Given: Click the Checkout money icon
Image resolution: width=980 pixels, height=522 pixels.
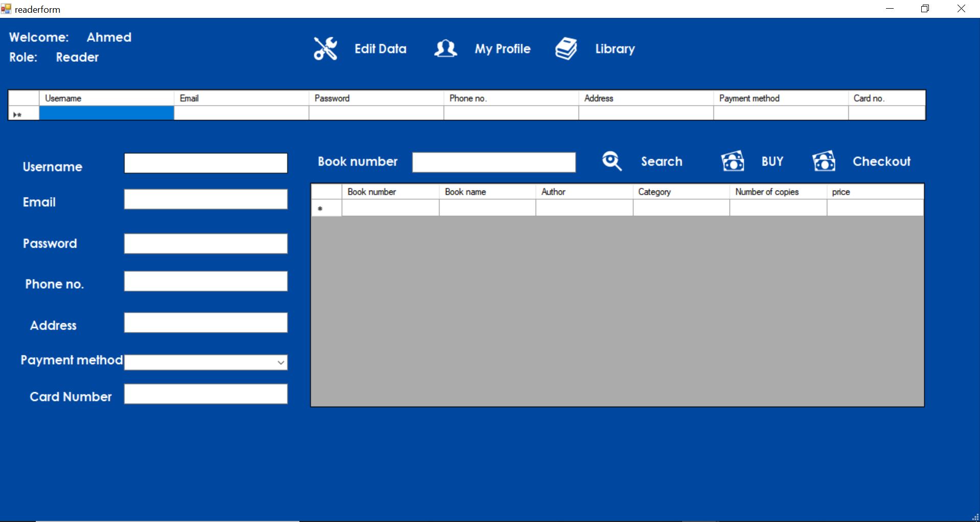Looking at the screenshot, I should coord(824,161).
